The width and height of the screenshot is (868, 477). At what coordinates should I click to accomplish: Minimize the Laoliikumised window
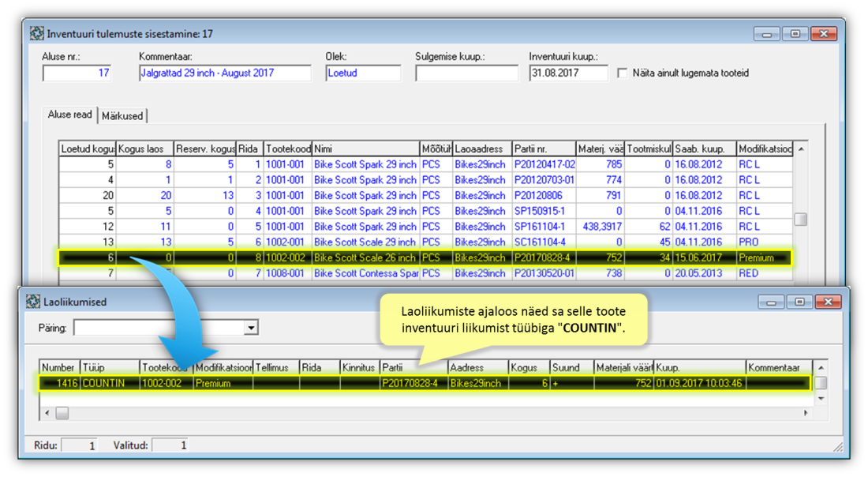[x=771, y=302]
